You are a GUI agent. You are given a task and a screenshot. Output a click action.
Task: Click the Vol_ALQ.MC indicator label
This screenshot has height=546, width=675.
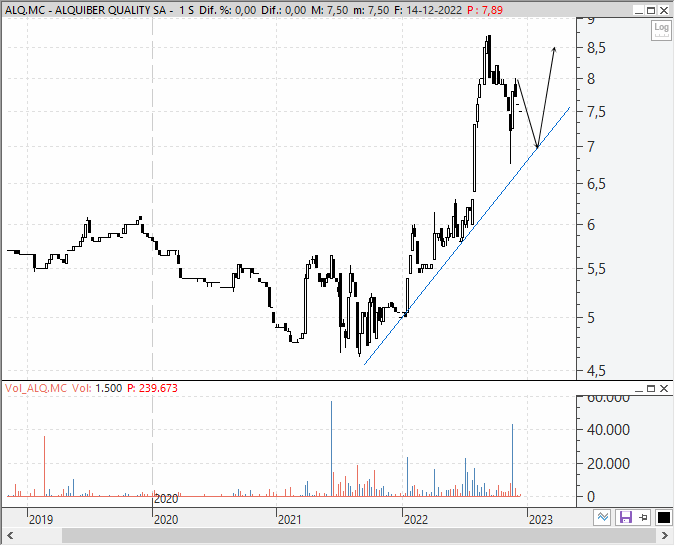point(36,388)
